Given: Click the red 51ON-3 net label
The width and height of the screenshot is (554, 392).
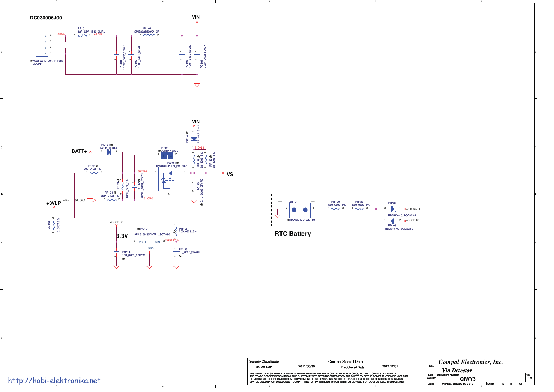Looking at the screenshot, I should click(149, 198).
